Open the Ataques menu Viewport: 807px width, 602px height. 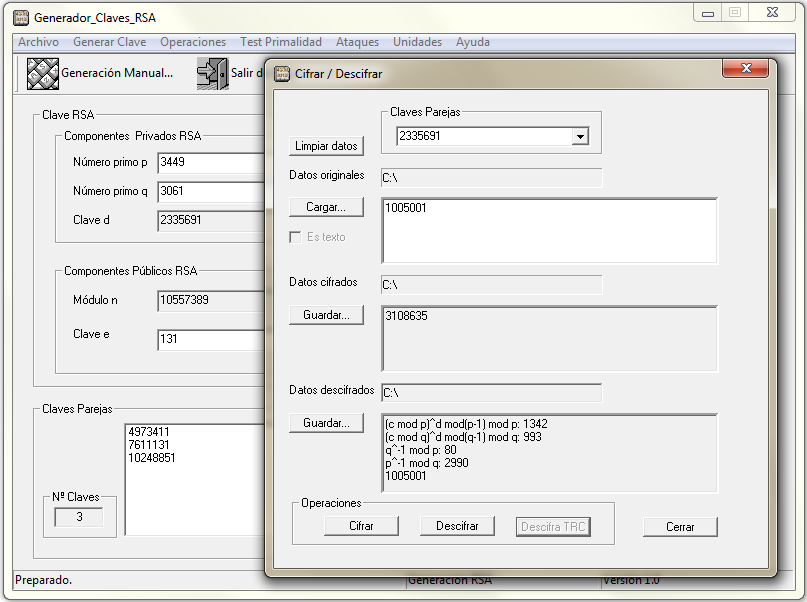(357, 42)
